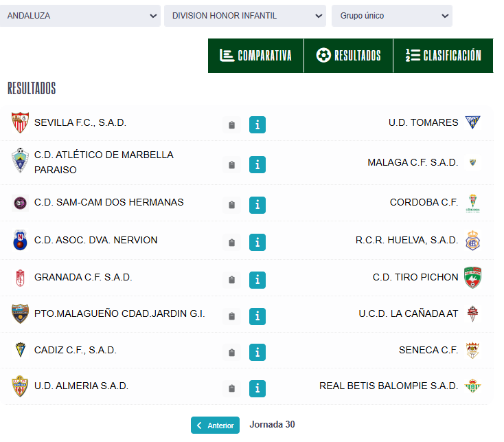Open match info for Granada vs Tiro Pichon
The height and width of the screenshot is (442, 504).
(257, 280)
